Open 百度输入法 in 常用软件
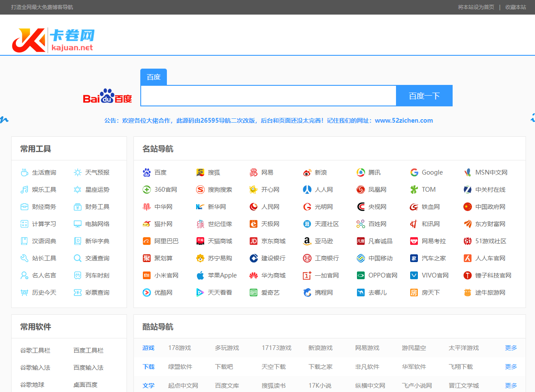The image size is (535, 392). (x=88, y=368)
